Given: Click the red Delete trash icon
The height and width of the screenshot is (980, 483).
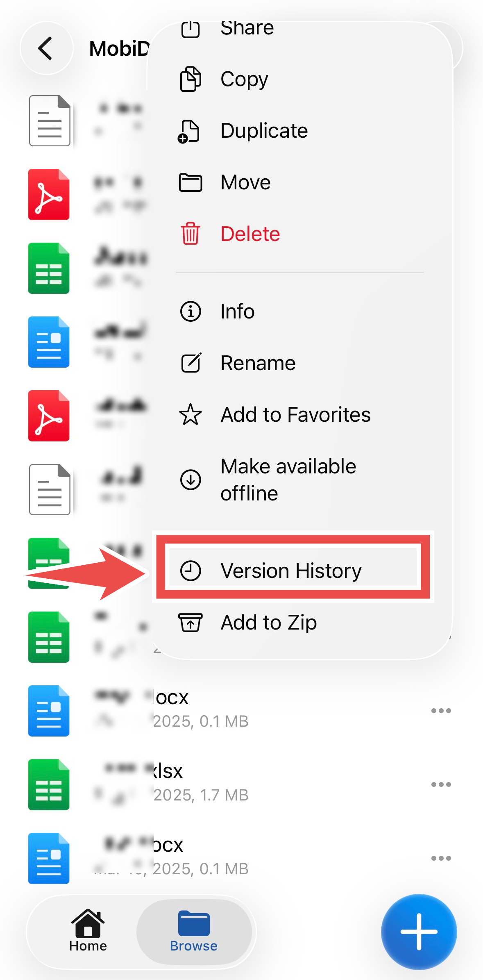Looking at the screenshot, I should [190, 234].
